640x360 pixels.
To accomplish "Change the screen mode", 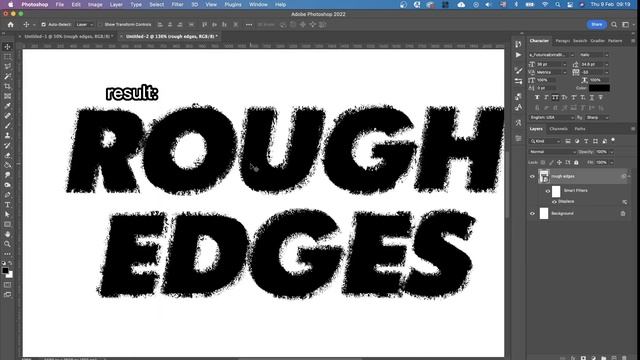I will (x=7, y=294).
